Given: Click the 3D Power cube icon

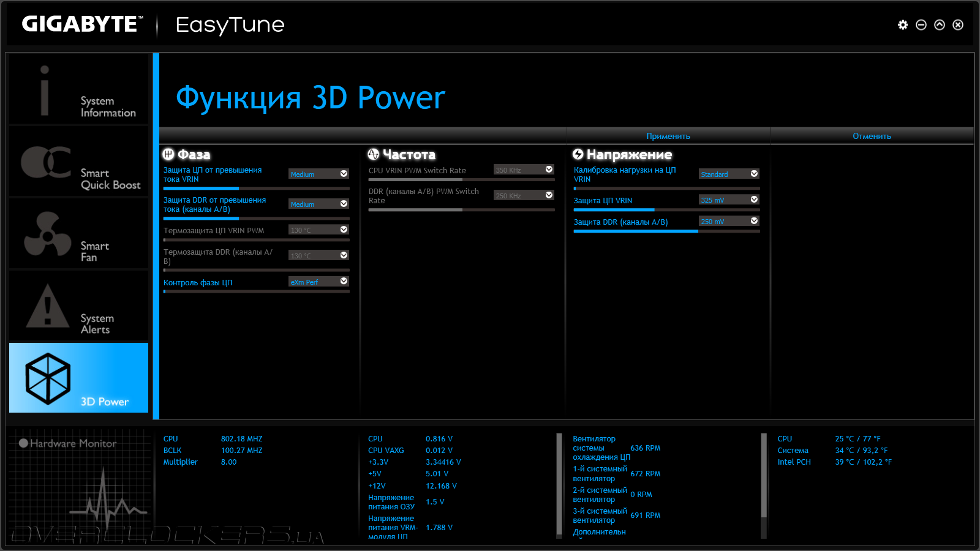Looking at the screenshot, I should [x=48, y=378].
